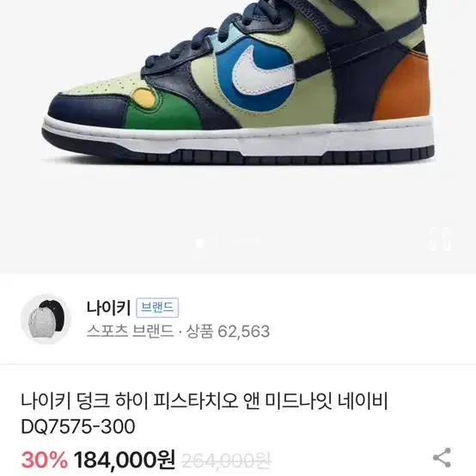This screenshot has width=476, height=476.
Task: Tap the 스포츠 브랜드 category text
Action: click(130, 331)
